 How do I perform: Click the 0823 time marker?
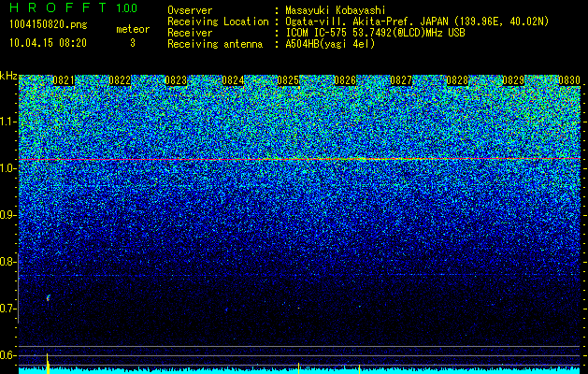(x=176, y=80)
